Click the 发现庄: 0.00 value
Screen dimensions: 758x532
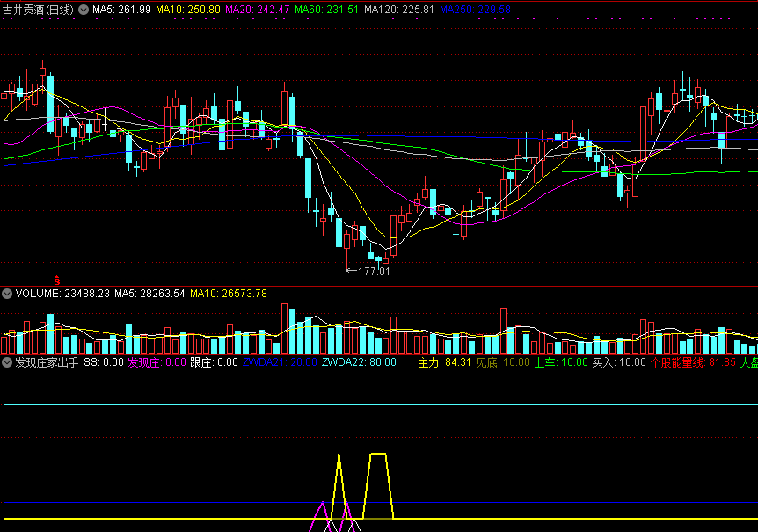(157, 362)
